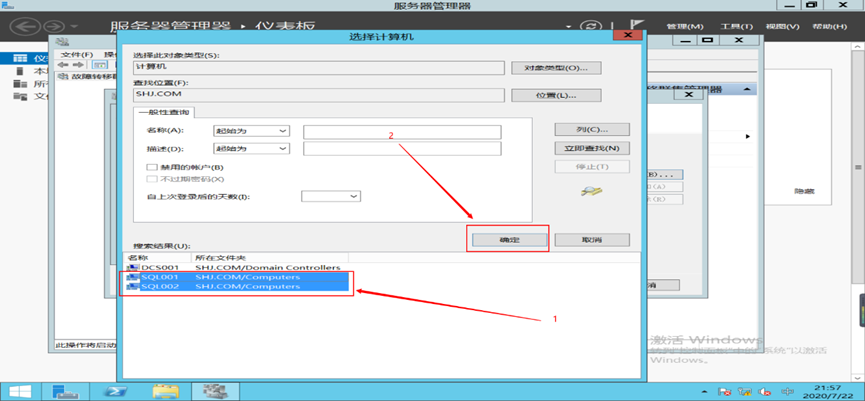Click the network tray icon
The width and height of the screenshot is (865, 401).
[745, 392]
